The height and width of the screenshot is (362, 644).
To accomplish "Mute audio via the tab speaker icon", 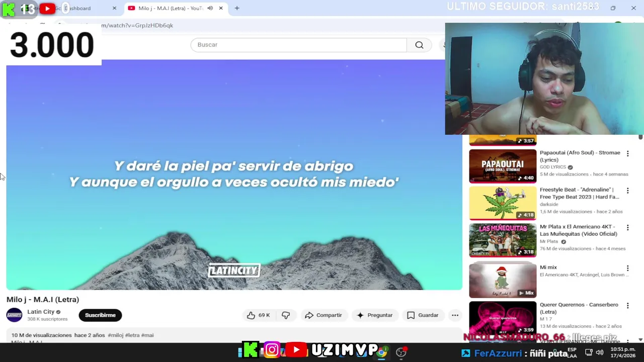I will pos(210,8).
